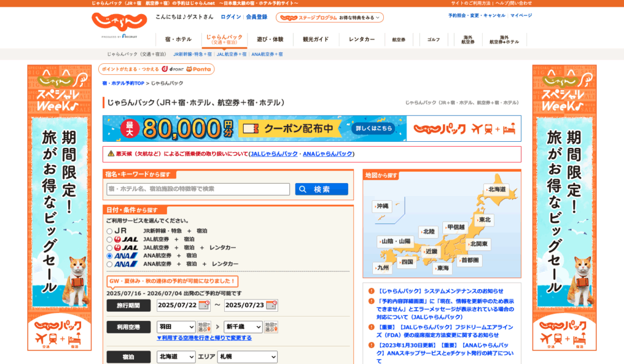Select ANA航空券+宿泊 radio option
This screenshot has width=624, height=364.
110,256
